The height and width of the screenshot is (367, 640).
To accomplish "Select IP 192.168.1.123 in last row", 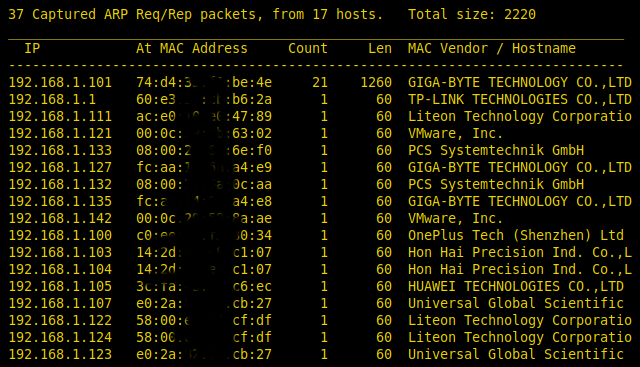I will click(x=60, y=354).
